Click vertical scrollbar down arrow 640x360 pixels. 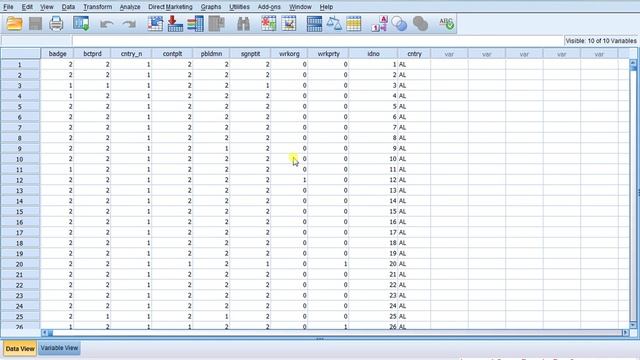633,325
